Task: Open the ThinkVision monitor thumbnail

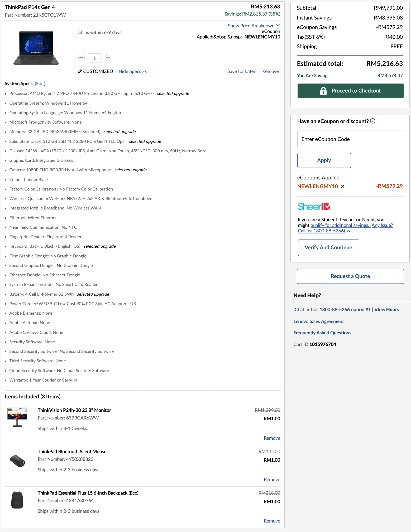Action: (17, 417)
